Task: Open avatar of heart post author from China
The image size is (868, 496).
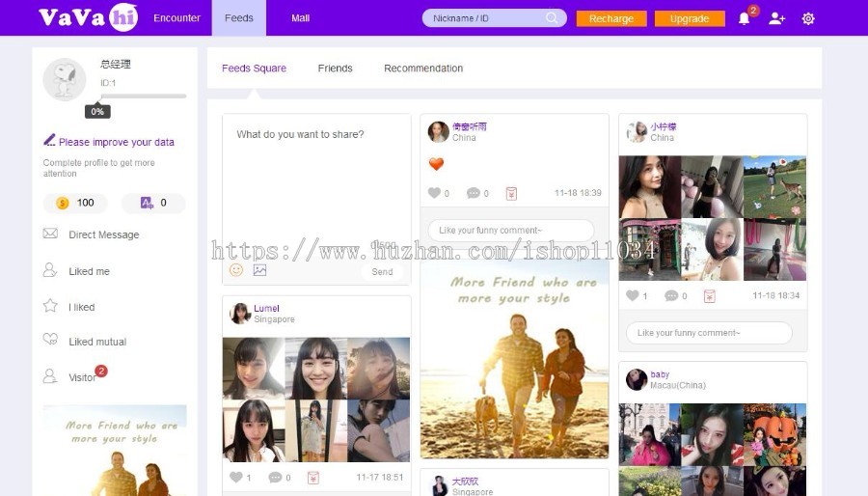Action: pyautogui.click(x=439, y=132)
